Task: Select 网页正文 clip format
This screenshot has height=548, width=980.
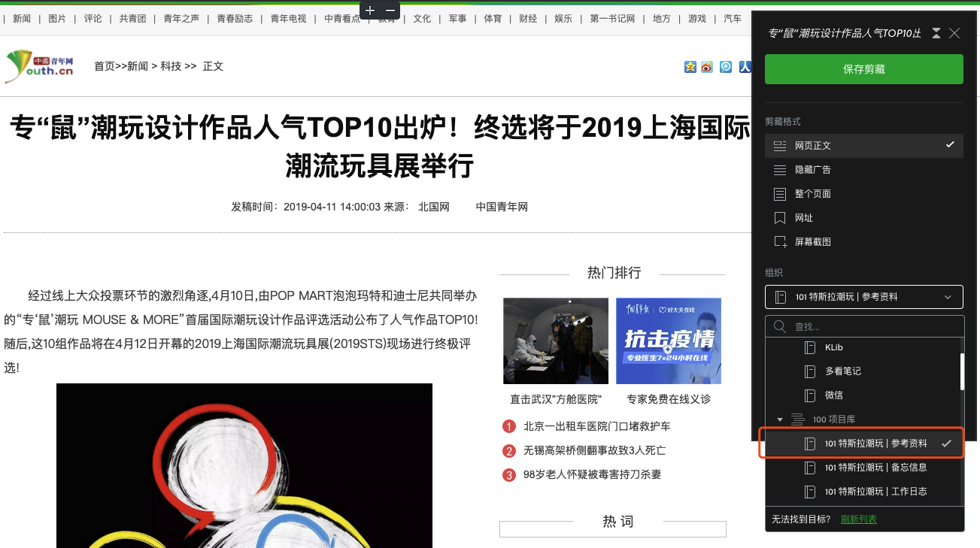Action: (x=864, y=145)
